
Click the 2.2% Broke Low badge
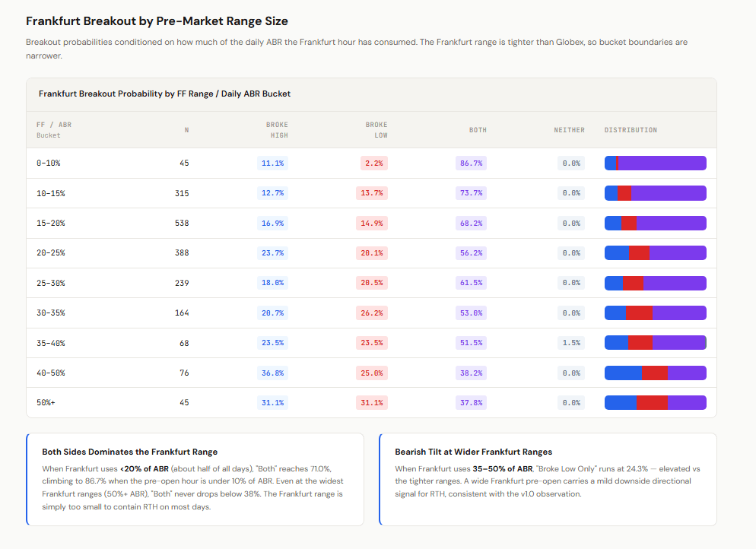pyautogui.click(x=373, y=163)
